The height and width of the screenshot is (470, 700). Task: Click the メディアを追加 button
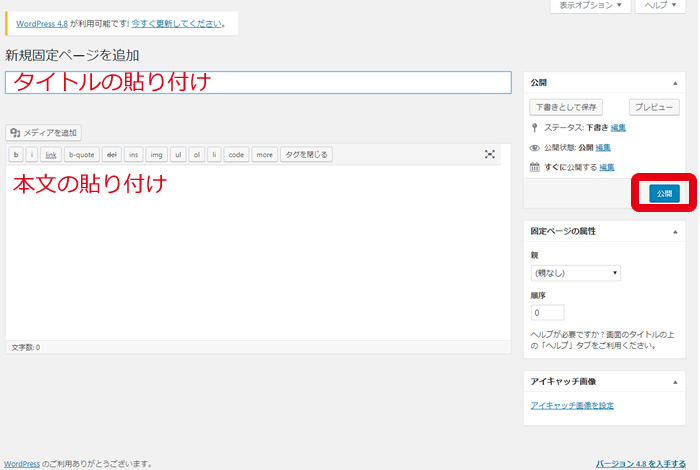point(43,133)
